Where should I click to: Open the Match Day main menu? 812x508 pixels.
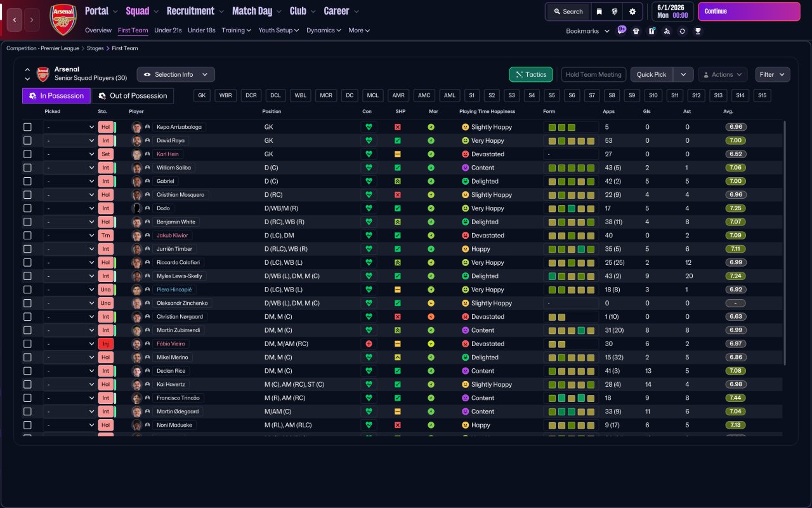(256, 11)
